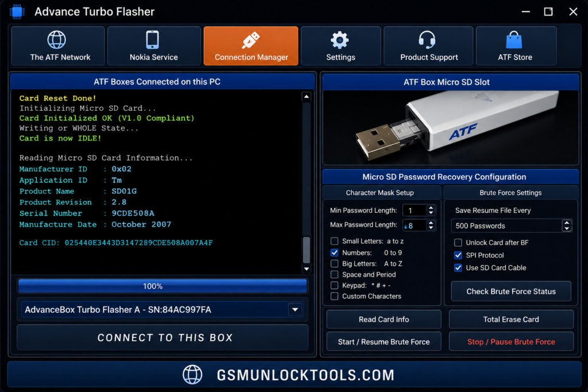Click Serial Number 9CDE508A log line

tap(87, 214)
